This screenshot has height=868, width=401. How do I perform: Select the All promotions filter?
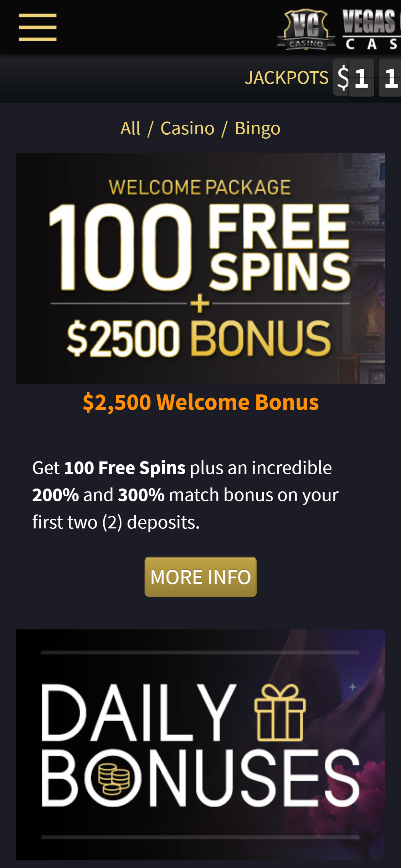click(x=130, y=128)
